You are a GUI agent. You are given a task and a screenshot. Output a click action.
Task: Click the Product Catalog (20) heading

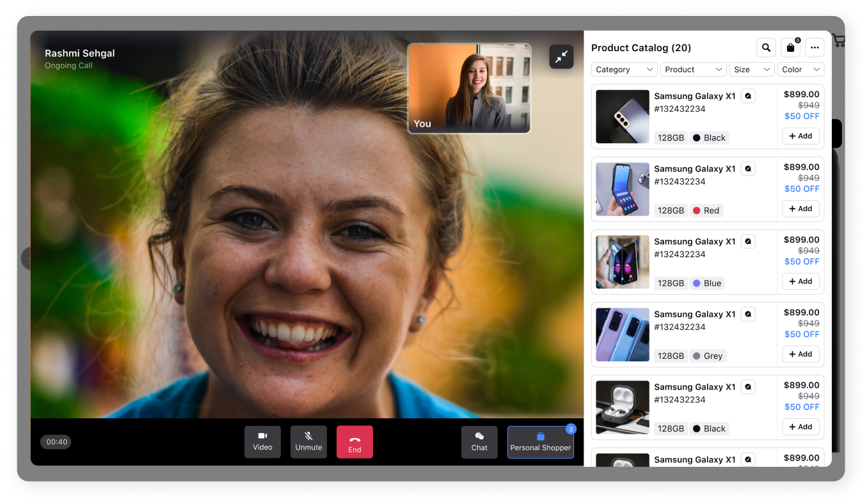click(x=641, y=48)
